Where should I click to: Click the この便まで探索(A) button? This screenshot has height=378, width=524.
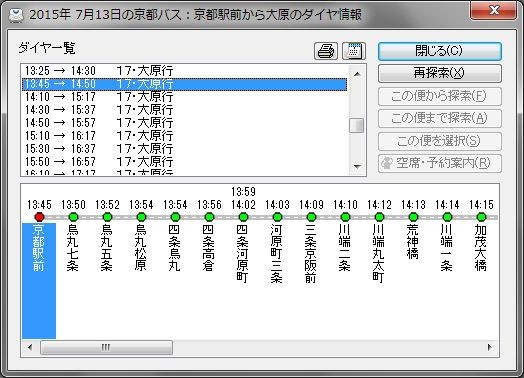pyautogui.click(x=440, y=118)
